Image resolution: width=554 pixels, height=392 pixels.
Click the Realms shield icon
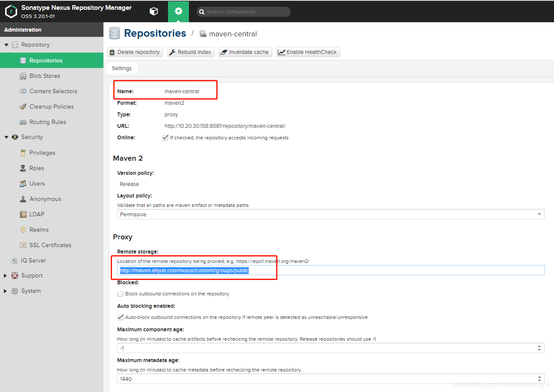coord(23,230)
